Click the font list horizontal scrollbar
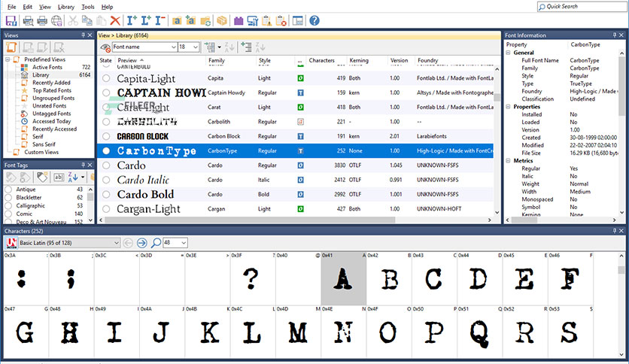Screen dimensions: 629x364 coord(249,220)
